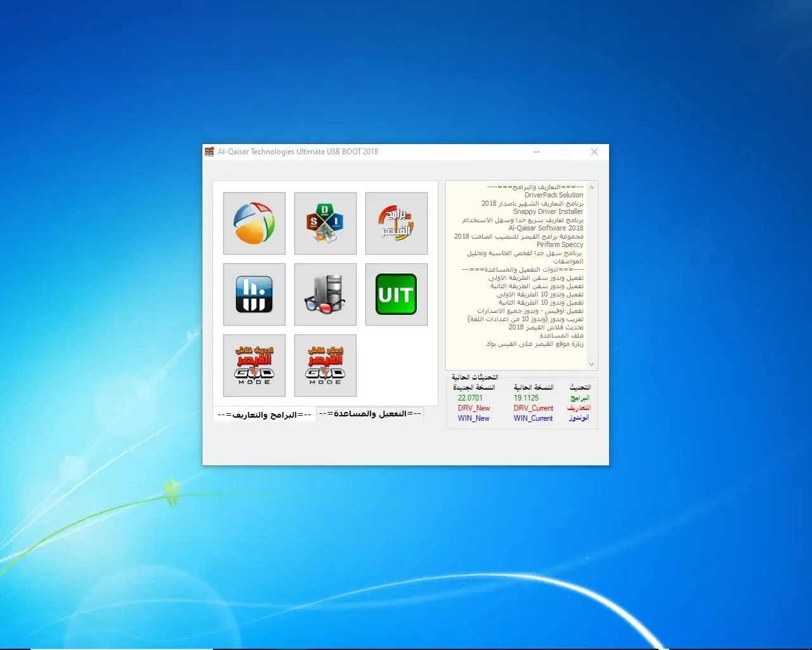The height and width of the screenshot is (650, 812).
Task: Open the Al-Qaisar Software collection icon
Action: 396,223
